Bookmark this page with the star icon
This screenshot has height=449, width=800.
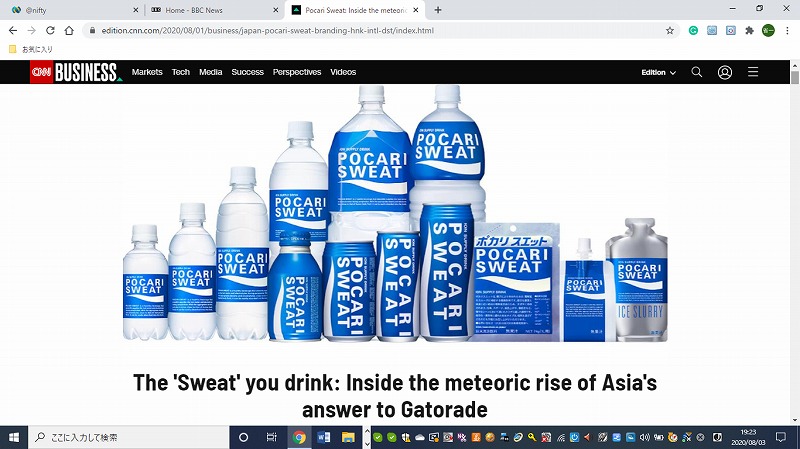click(669, 31)
